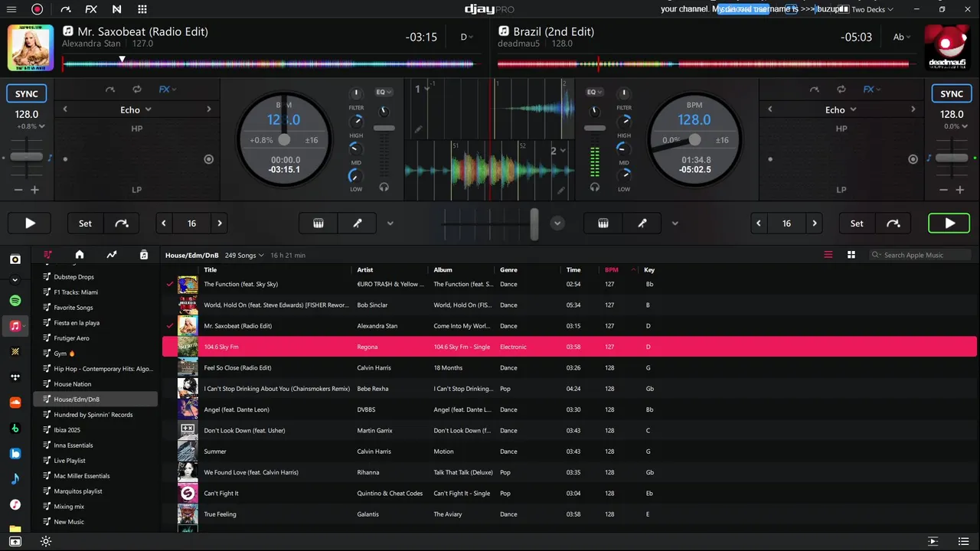
Task: Switch library to list view icon
Action: tap(828, 255)
